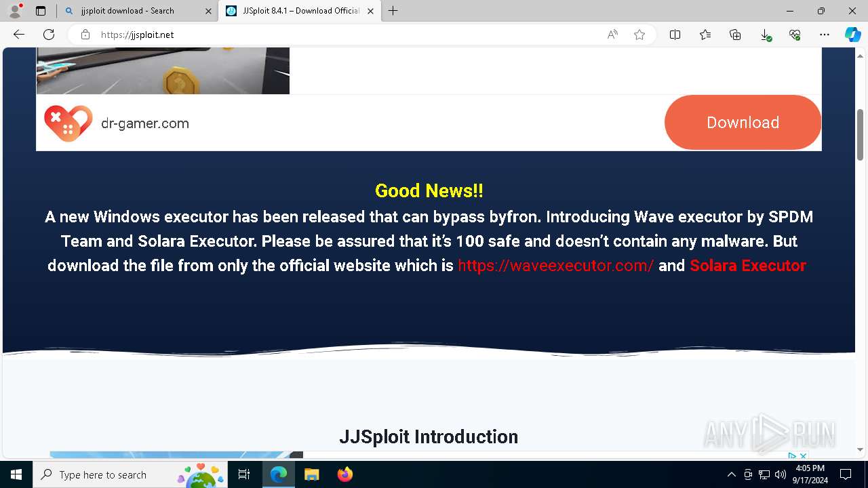Open Microsoft Edge from the taskbar

pos(279,474)
